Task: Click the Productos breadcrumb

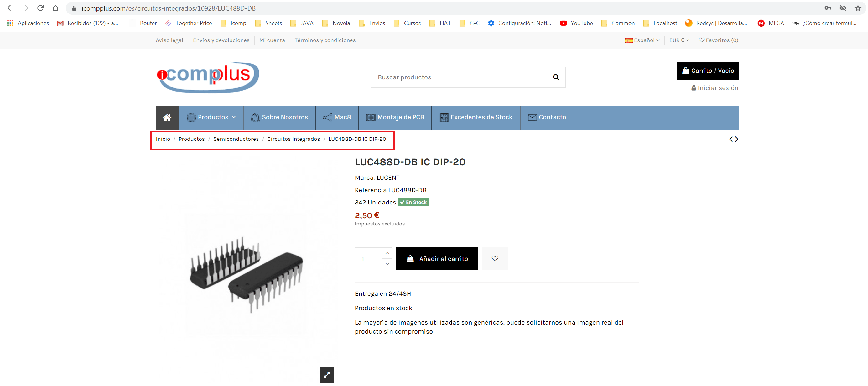Action: [192, 139]
